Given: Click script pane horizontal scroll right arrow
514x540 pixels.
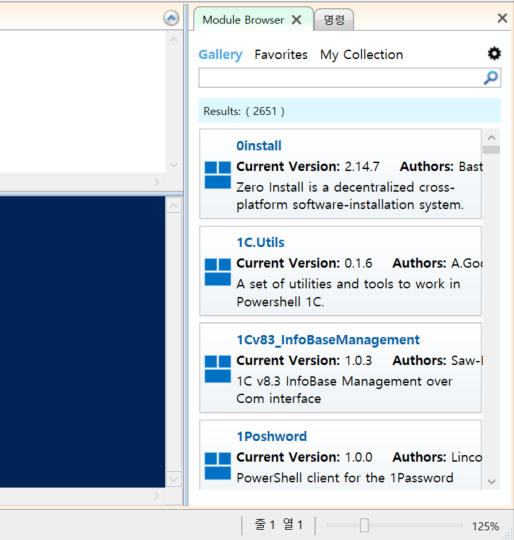Looking at the screenshot, I should [x=157, y=181].
